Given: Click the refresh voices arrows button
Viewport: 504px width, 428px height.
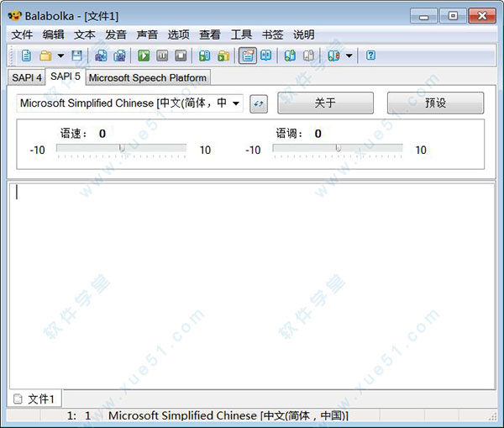Looking at the screenshot, I should coord(259,103).
